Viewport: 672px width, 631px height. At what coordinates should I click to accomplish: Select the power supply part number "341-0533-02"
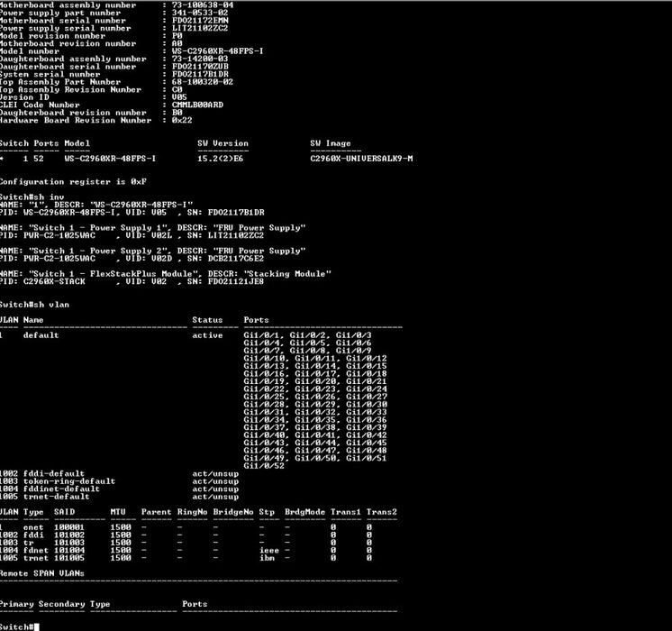point(200,13)
